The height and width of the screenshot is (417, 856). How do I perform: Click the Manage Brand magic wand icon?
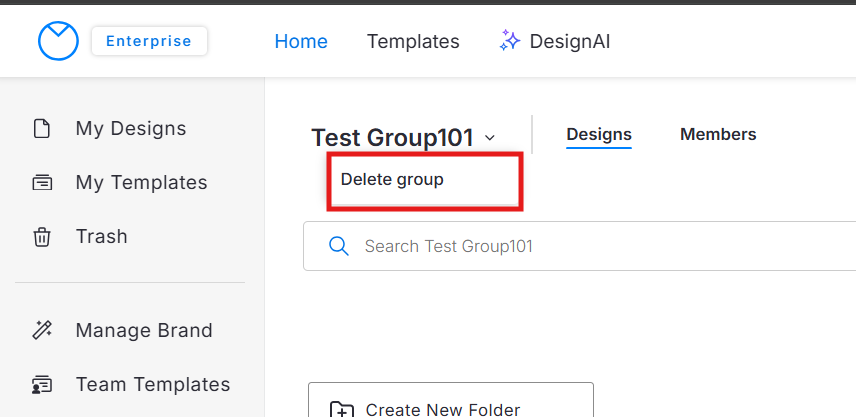[42, 331]
